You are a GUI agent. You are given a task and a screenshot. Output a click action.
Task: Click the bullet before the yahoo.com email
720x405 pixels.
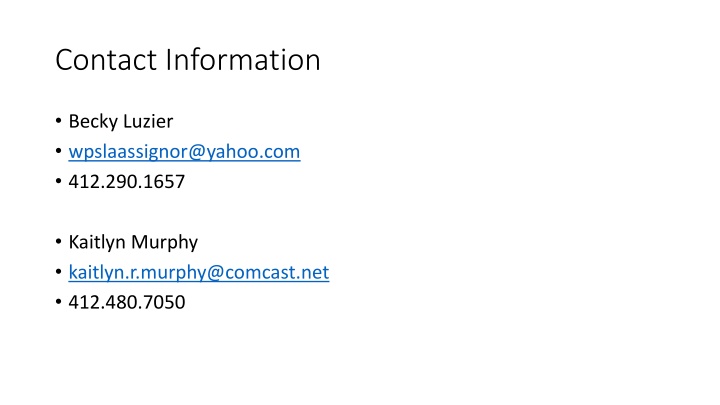[58, 151]
